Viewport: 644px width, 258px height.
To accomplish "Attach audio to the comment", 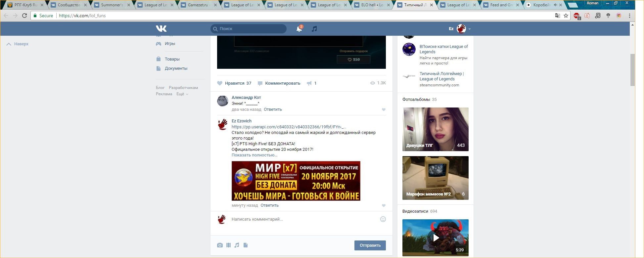I will (x=237, y=245).
